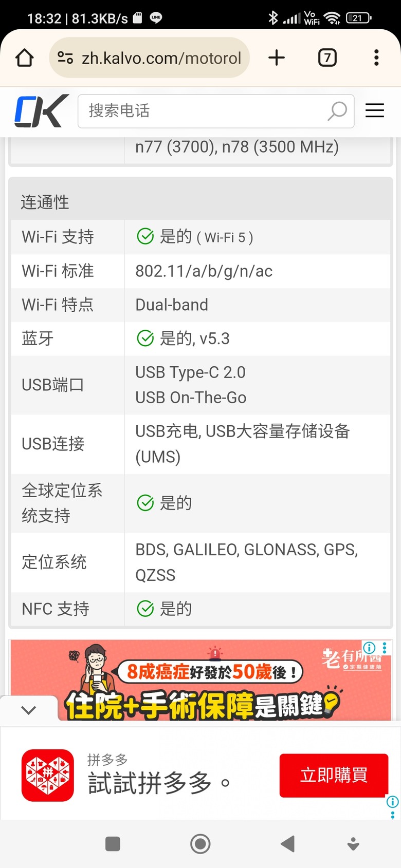Click the Kalvo site logo
Screen dimensions: 401x868
tap(41, 111)
